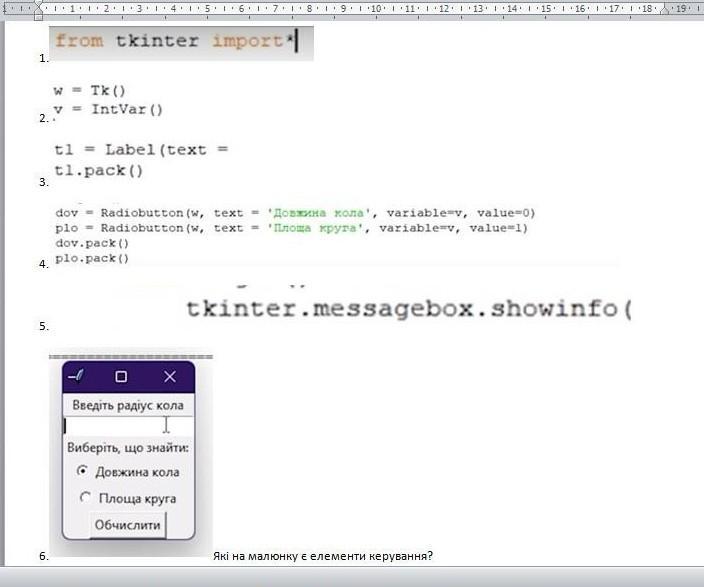Click the question 'Які на малюнку є елементи керування?'

click(323, 556)
